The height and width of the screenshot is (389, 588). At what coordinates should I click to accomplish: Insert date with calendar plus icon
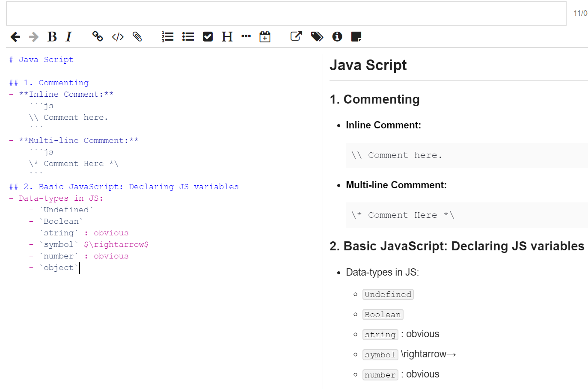[265, 36]
